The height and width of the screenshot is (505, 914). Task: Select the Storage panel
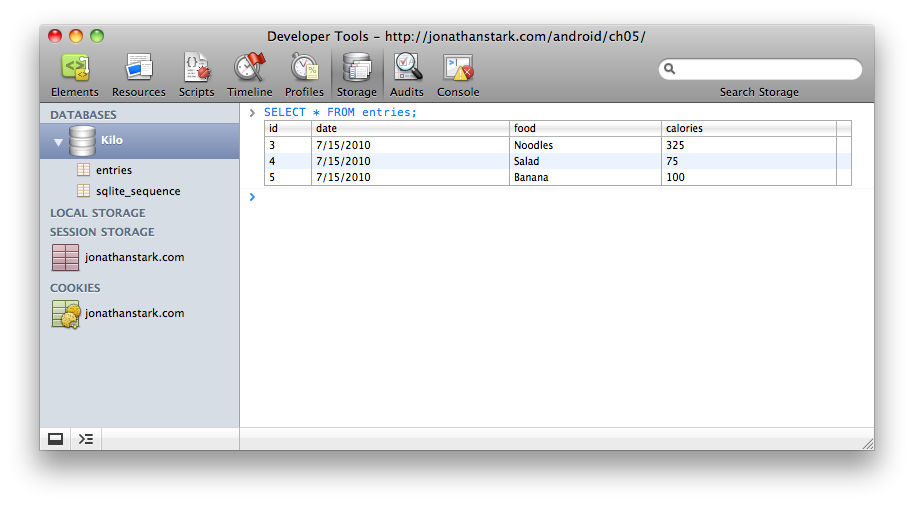click(356, 75)
